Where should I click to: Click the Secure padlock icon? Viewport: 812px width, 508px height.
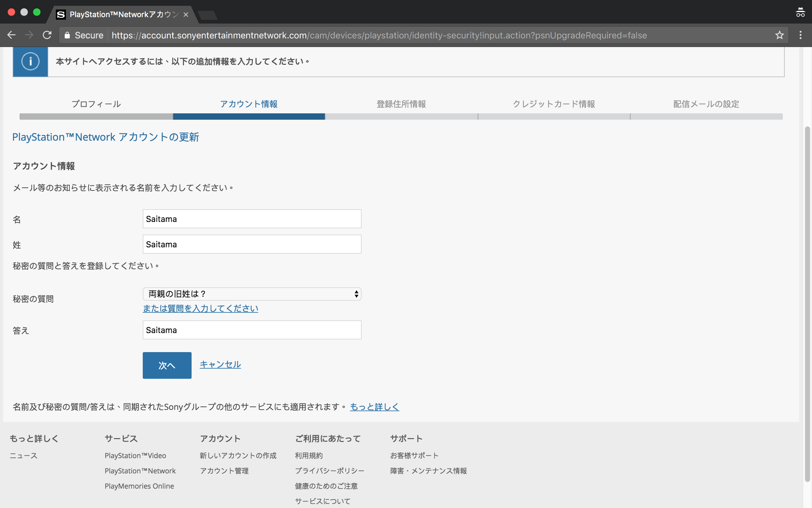[x=67, y=35]
